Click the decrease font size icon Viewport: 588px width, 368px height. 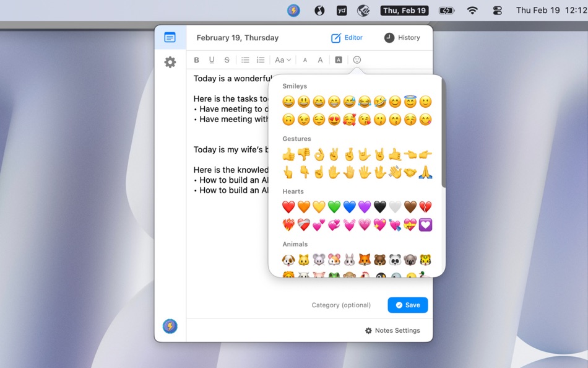point(305,59)
